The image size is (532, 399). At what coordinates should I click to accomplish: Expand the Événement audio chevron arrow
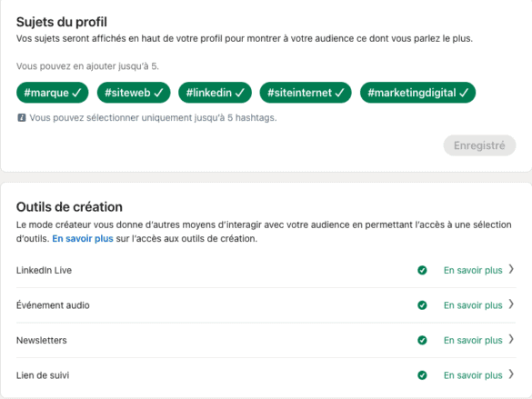point(511,304)
